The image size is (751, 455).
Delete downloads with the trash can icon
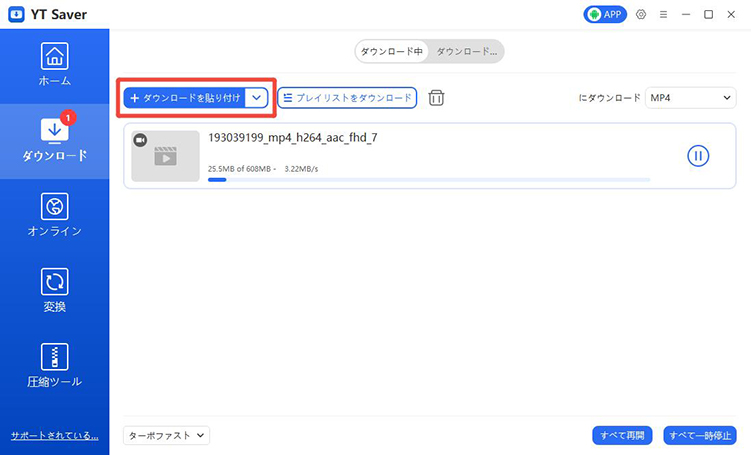(436, 98)
